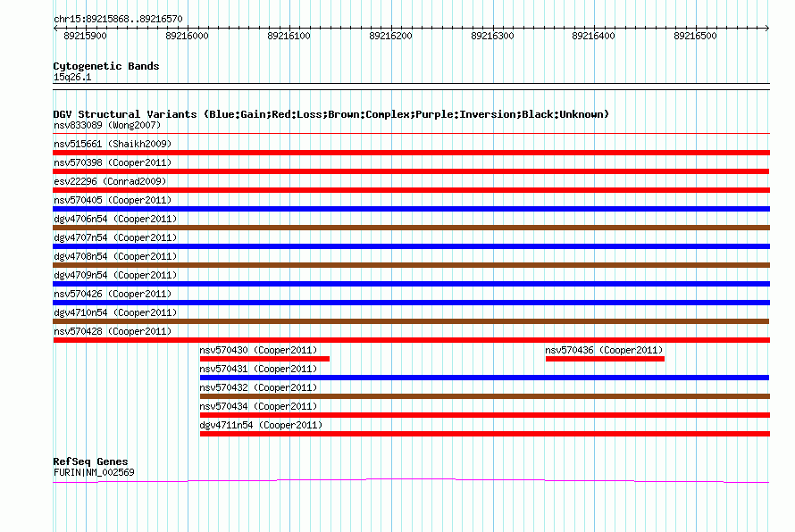Click the FURIN|NM_002569 gene label

tap(94, 472)
